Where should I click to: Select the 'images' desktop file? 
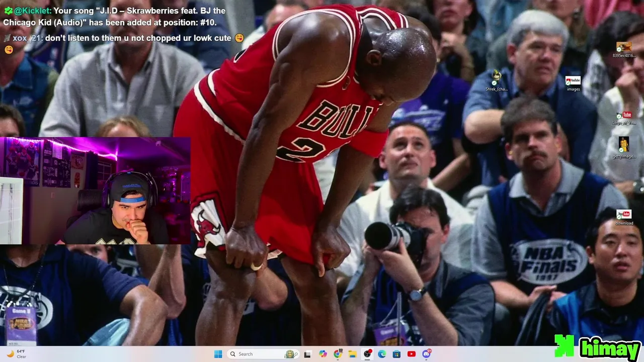pyautogui.click(x=573, y=83)
